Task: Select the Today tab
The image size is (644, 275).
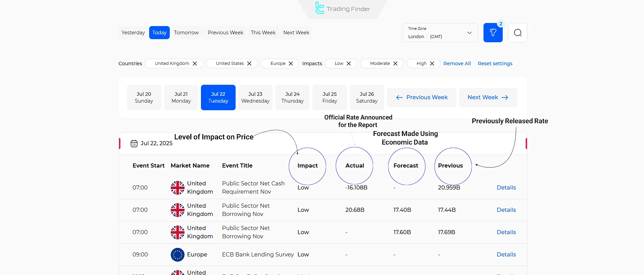Action: pyautogui.click(x=159, y=33)
